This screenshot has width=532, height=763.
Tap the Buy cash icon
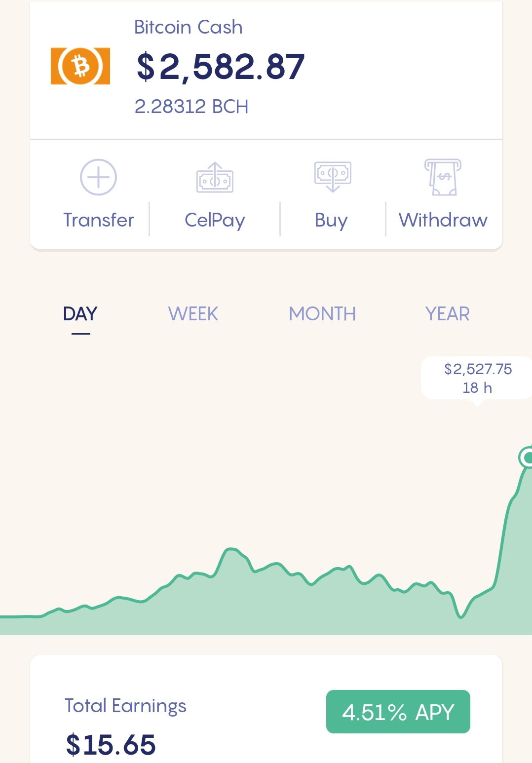point(333,177)
